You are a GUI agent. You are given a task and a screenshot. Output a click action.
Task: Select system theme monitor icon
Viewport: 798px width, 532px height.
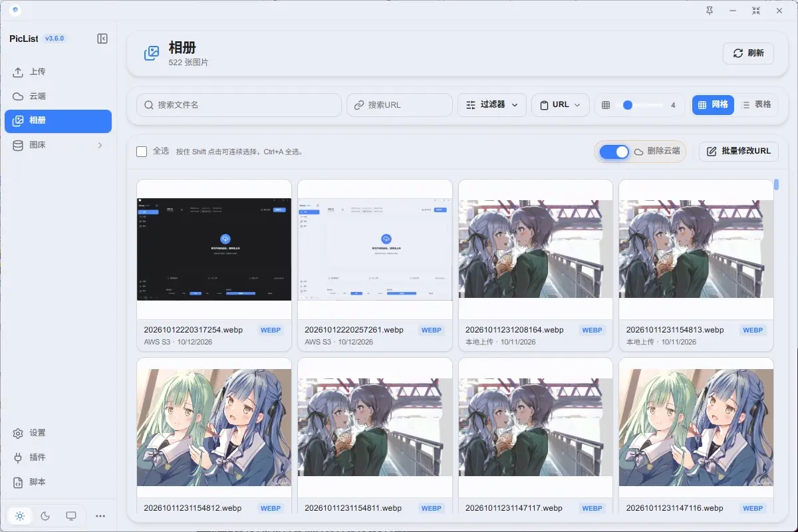pos(71,516)
